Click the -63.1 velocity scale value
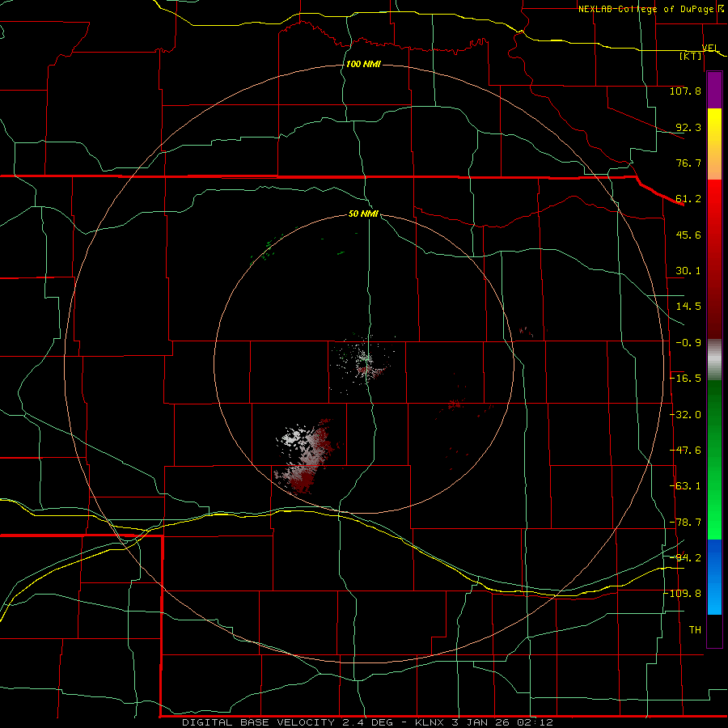Screen dimensions: 728x728 pyautogui.click(x=685, y=486)
